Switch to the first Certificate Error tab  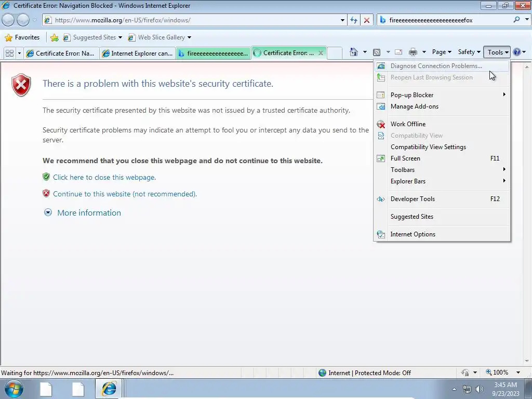click(61, 54)
